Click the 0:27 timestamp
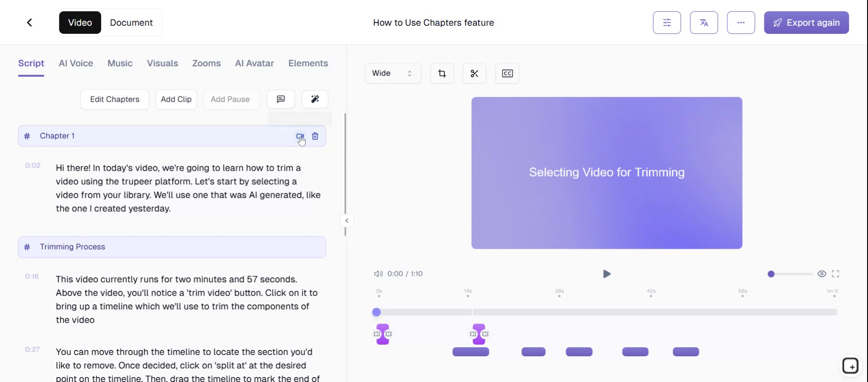Image resolution: width=868 pixels, height=382 pixels. [33, 349]
